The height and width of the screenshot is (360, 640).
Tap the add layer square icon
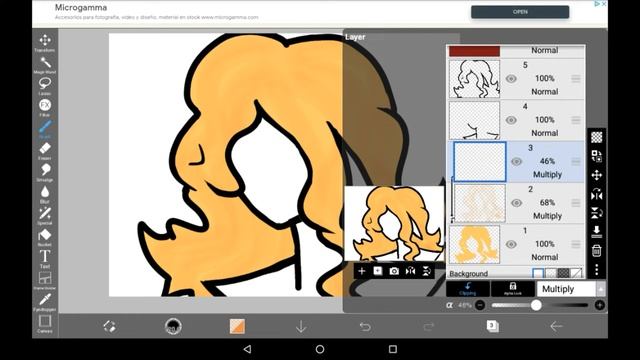click(x=378, y=271)
